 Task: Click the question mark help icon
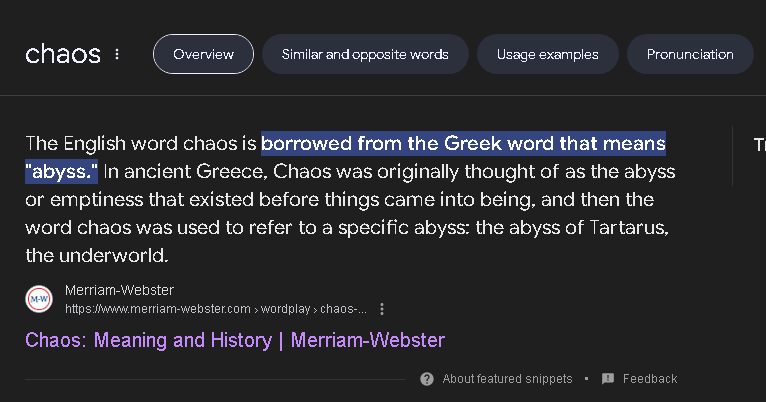[x=427, y=379]
